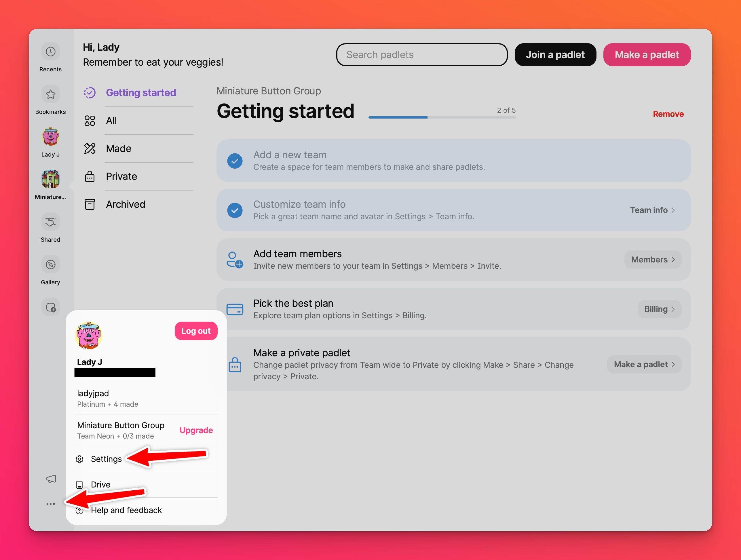Click the Miniature Button Group avatar
Screen dimensions: 741x560
(x=50, y=179)
